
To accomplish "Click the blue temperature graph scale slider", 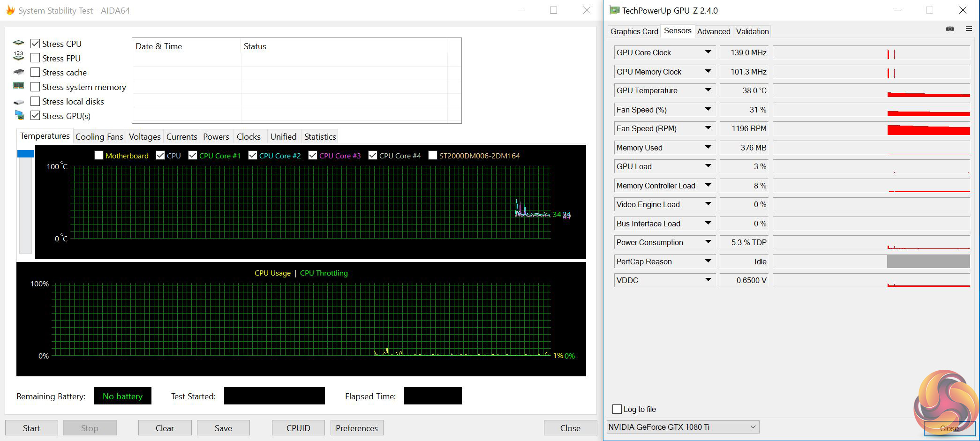I will click(x=25, y=154).
